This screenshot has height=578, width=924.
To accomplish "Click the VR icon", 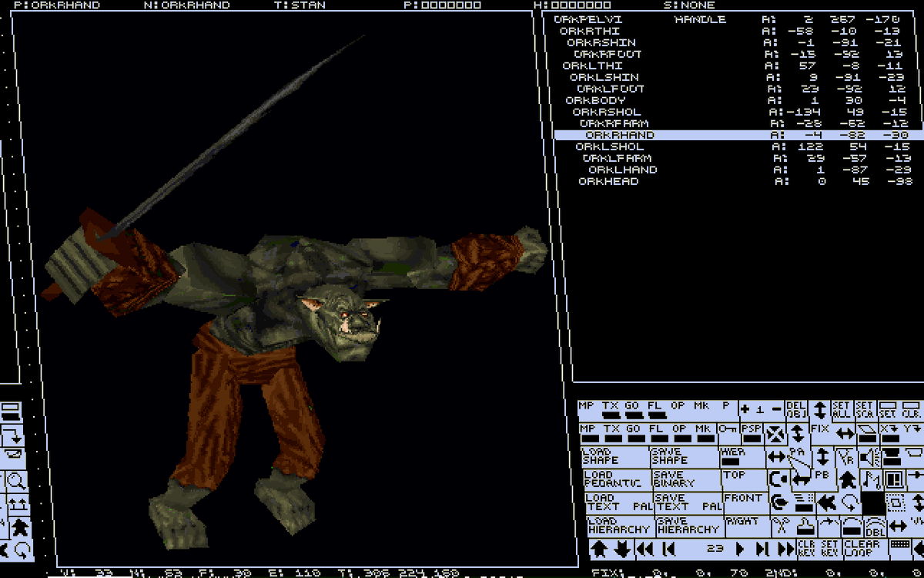I will tap(845, 457).
